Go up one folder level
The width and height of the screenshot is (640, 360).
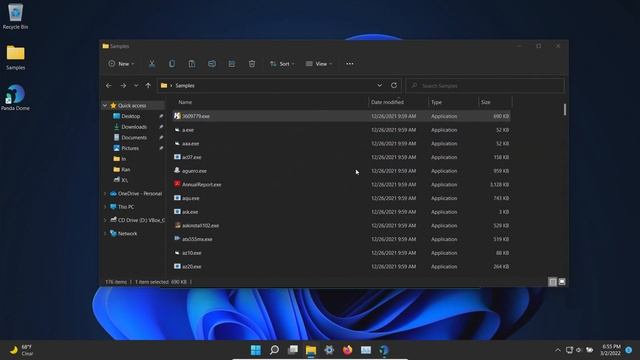tap(148, 85)
